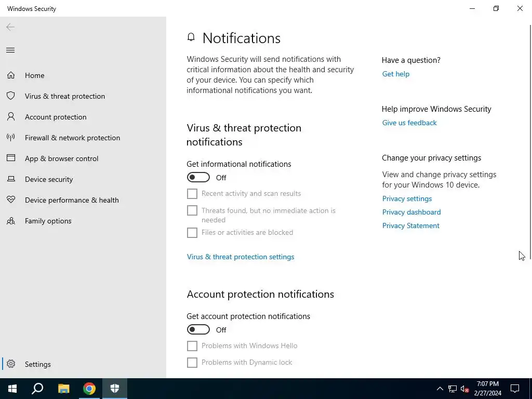Select Device performance & health sidebar item
Image resolution: width=532 pixels, height=399 pixels.
(83, 200)
